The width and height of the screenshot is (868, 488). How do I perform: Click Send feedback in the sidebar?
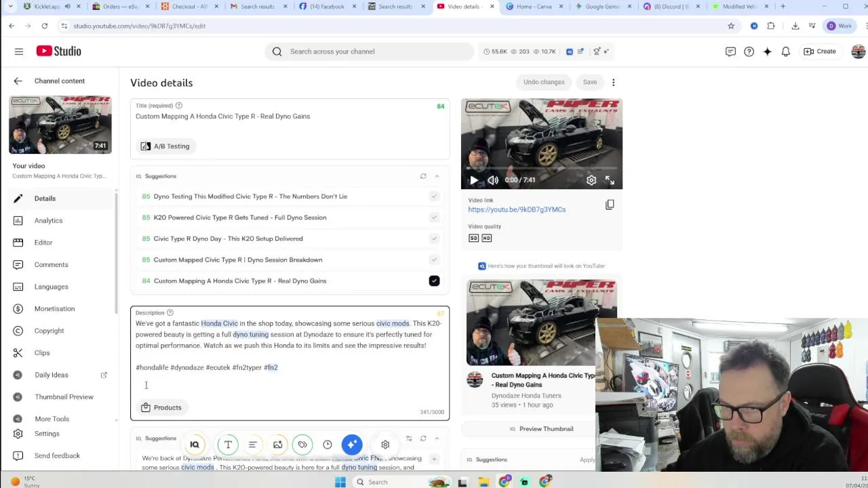click(x=59, y=455)
